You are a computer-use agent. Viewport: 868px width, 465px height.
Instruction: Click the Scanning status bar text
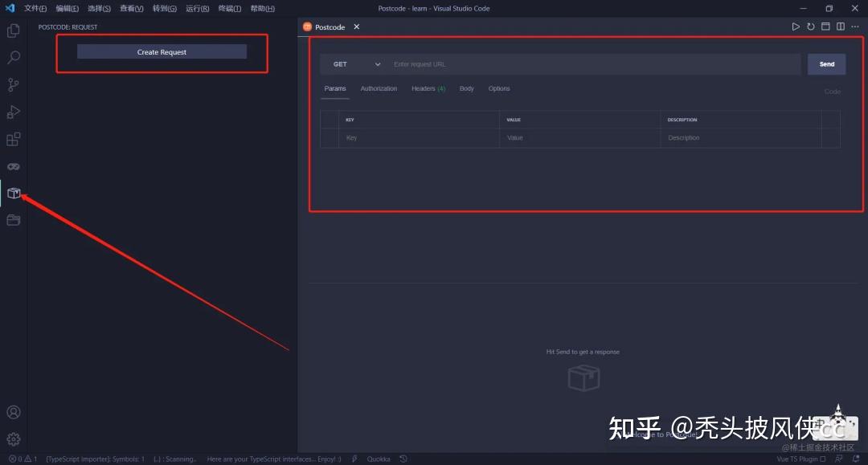175,459
